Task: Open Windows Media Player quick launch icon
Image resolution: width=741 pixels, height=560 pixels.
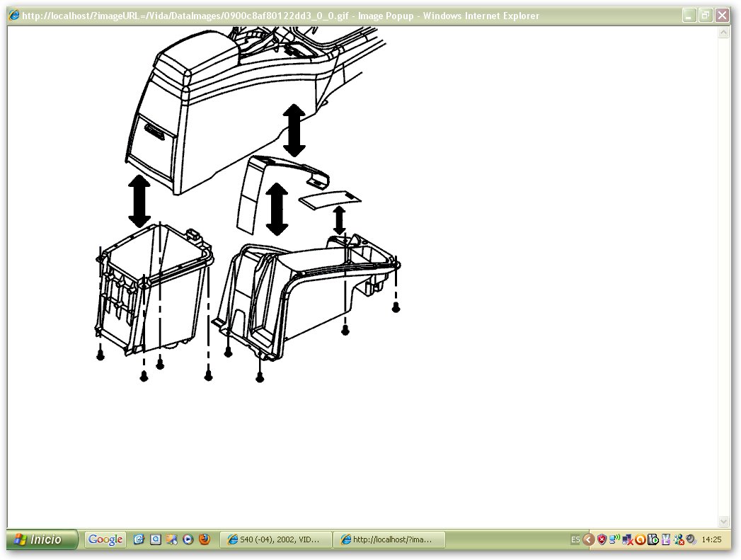Action: [188, 539]
